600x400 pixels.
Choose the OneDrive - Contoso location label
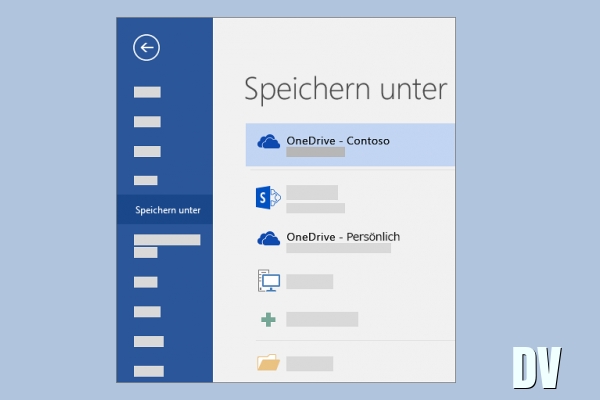click(337, 141)
